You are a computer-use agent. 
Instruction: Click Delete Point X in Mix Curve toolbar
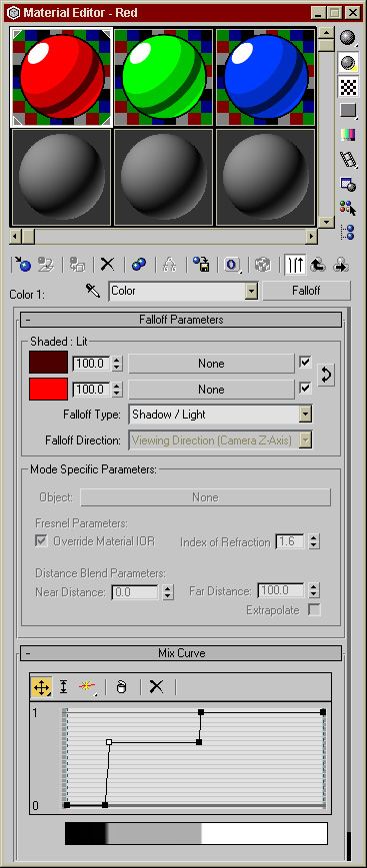coord(157,687)
